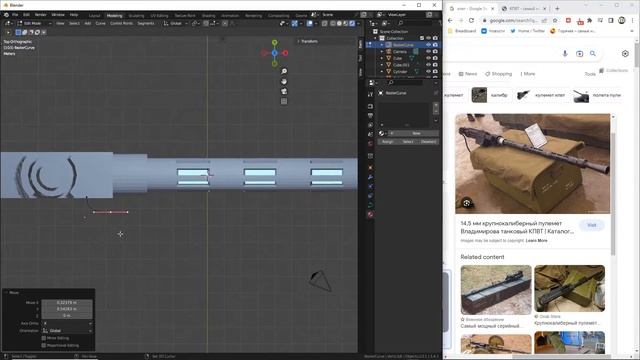Click Move X value field
The width and height of the screenshot is (640, 360).
click(x=67, y=302)
